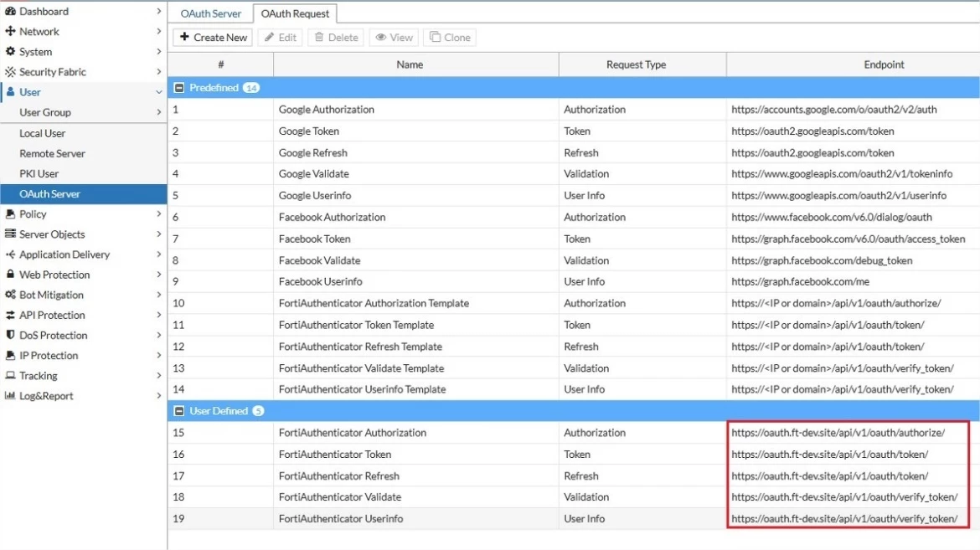Screen dimensions: 980x550
Task: Click the IP Protection icon
Action: (10, 355)
